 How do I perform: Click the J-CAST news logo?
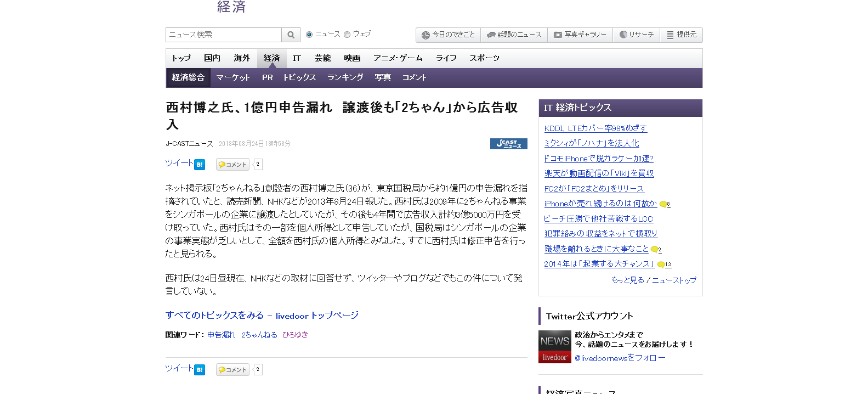click(508, 144)
